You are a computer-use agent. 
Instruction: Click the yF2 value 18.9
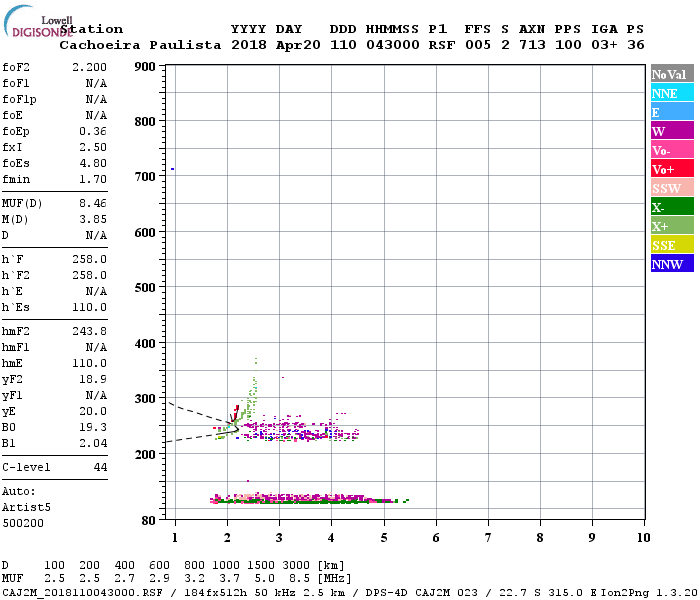coord(93,379)
